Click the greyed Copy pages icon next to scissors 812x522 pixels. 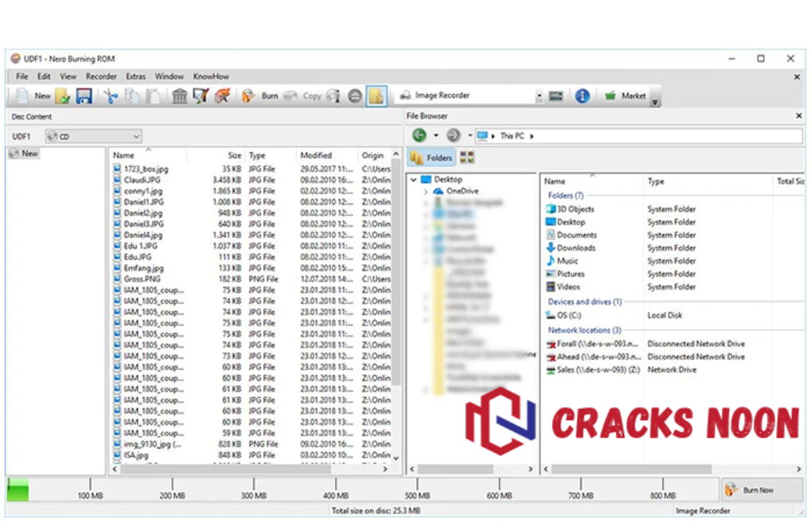click(132, 95)
